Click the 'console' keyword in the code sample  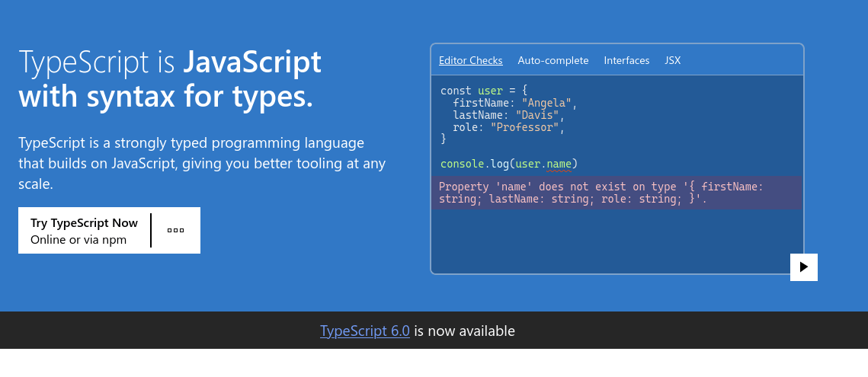[x=463, y=164]
